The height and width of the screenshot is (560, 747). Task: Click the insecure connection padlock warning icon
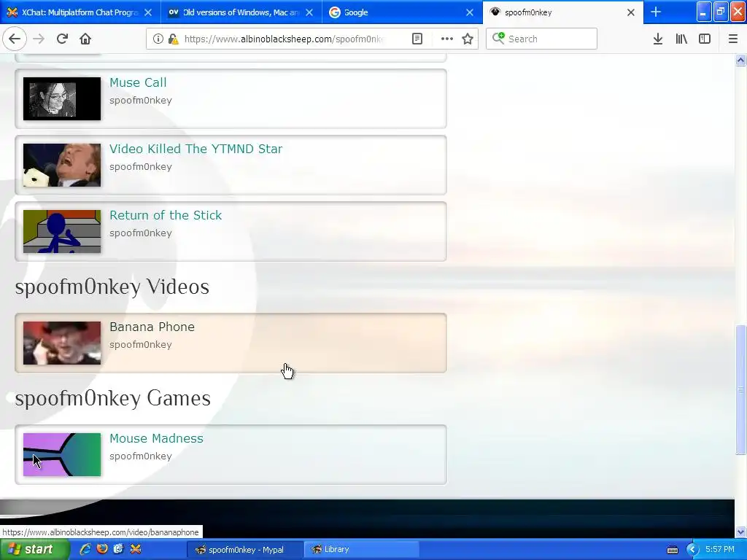click(x=173, y=39)
